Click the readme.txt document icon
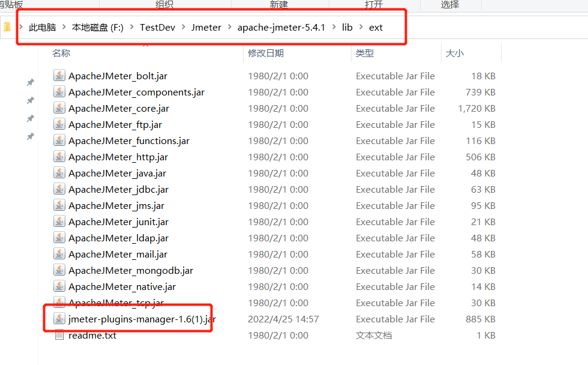Screen dimensions: 588x365 coord(59,334)
